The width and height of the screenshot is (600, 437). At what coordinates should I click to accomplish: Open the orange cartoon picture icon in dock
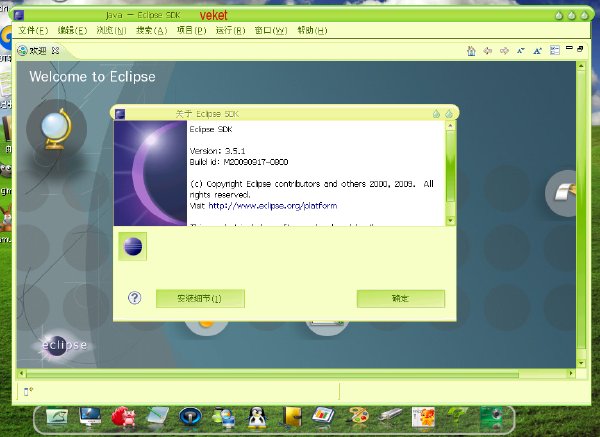[423, 417]
